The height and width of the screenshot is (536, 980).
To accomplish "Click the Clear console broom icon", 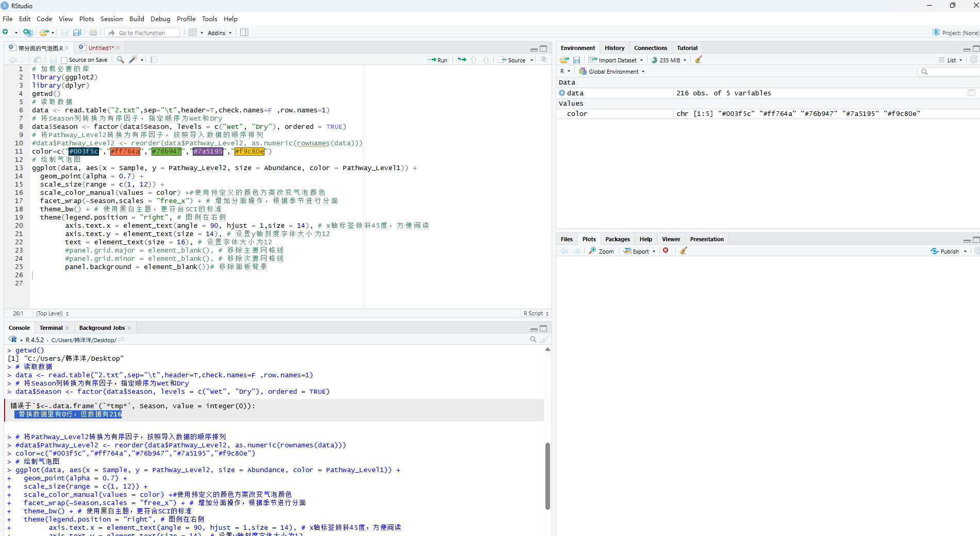I will (x=544, y=339).
